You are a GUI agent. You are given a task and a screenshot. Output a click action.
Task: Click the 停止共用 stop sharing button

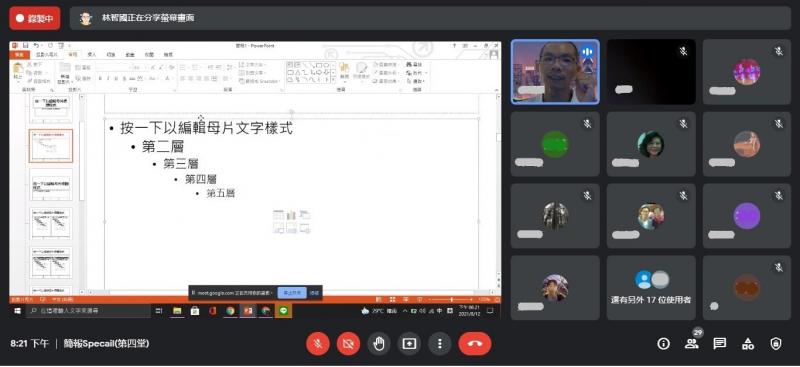click(292, 293)
